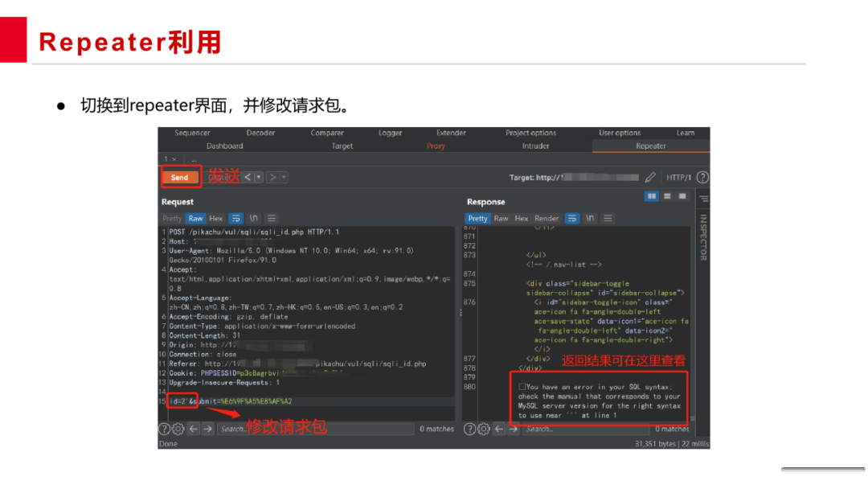The height and width of the screenshot is (489, 868).
Task: Go to next request in history
Action: point(273,177)
